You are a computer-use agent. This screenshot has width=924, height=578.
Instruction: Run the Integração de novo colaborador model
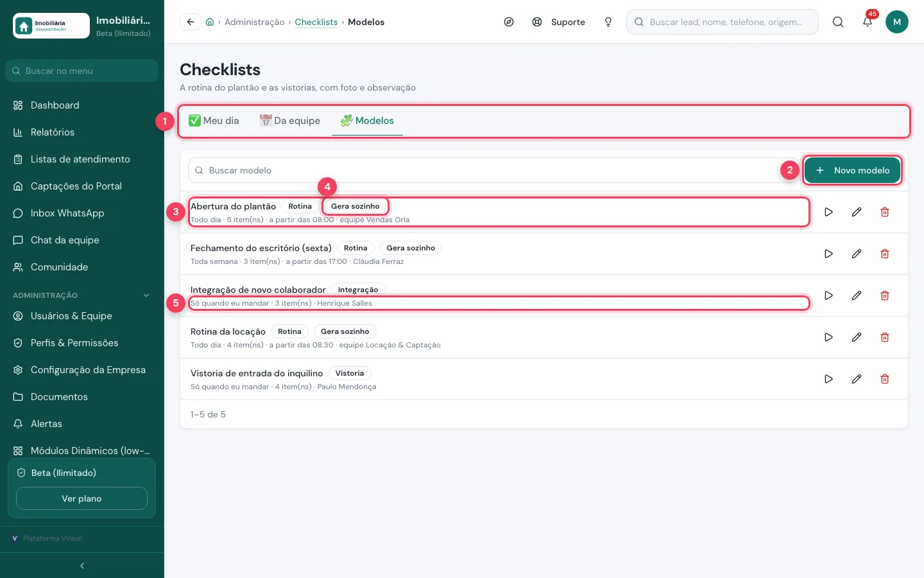point(828,295)
